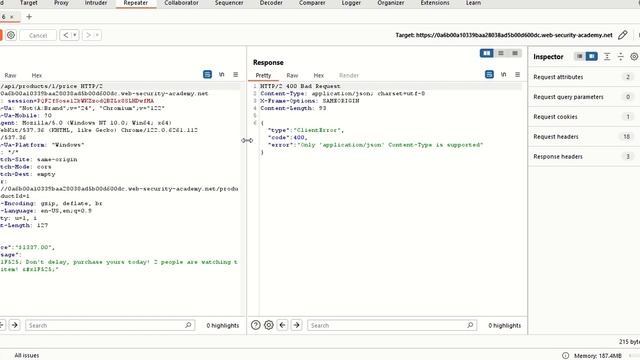The width and height of the screenshot is (640, 360).
Task: Go forward to next request in history
Action: [x=88, y=35]
